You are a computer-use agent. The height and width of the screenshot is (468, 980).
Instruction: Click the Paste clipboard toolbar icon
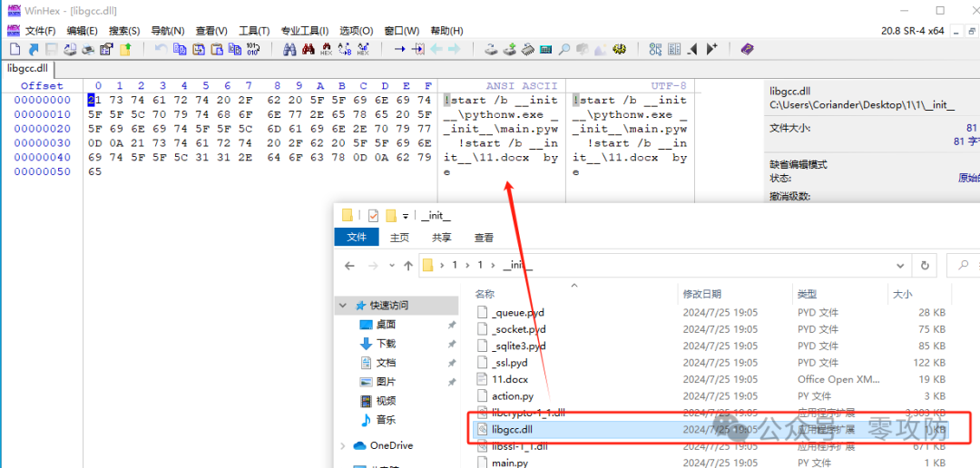click(217, 49)
